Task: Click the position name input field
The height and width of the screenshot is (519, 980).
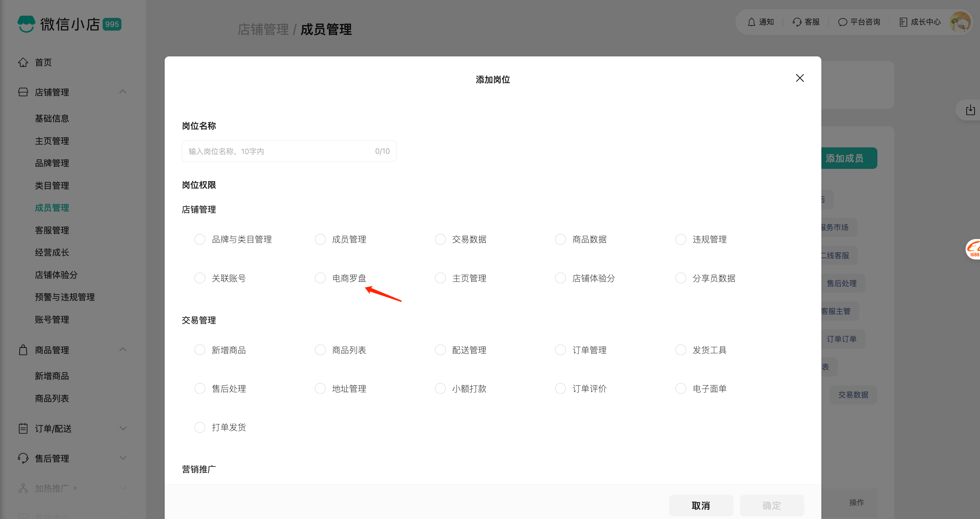Action: point(280,151)
